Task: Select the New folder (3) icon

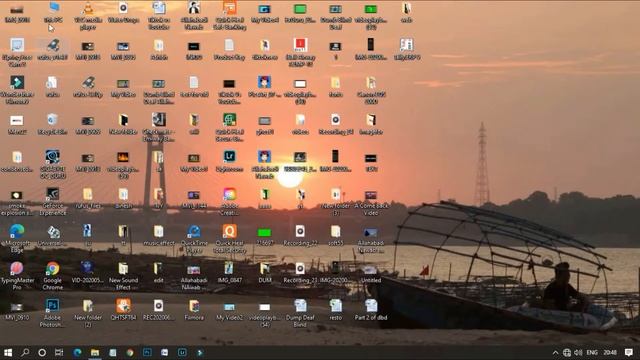Action: point(336,202)
